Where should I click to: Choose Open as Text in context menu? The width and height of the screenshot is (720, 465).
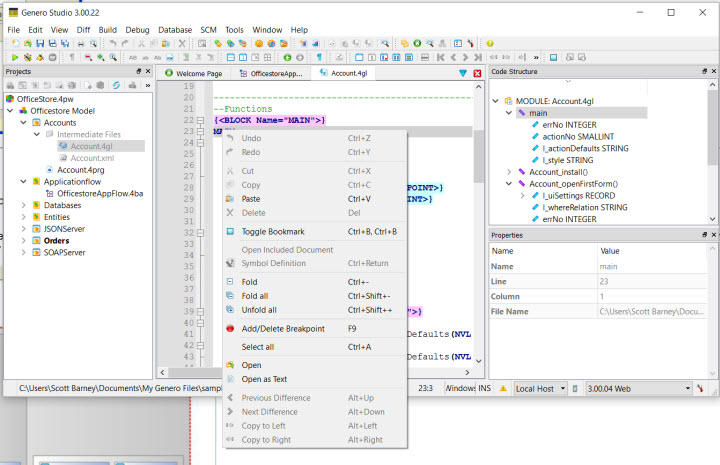pyautogui.click(x=264, y=379)
